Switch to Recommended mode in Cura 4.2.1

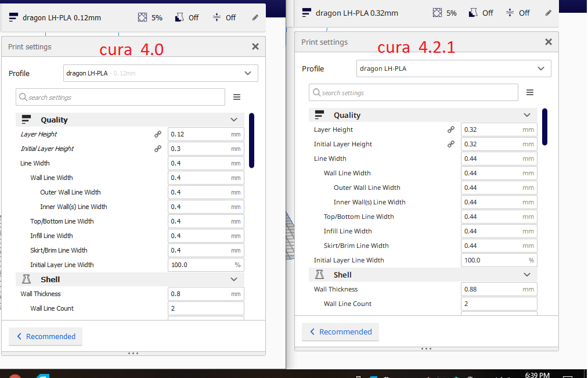click(x=341, y=332)
